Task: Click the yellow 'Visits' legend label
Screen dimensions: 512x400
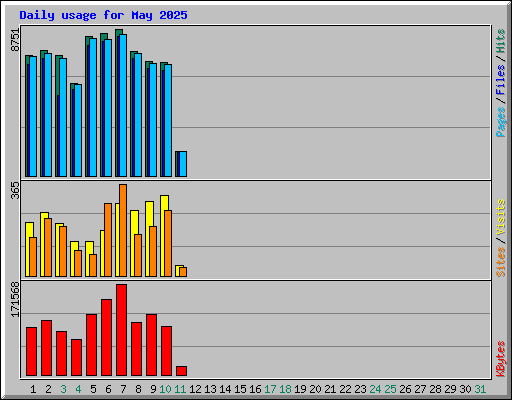Action: click(501, 217)
